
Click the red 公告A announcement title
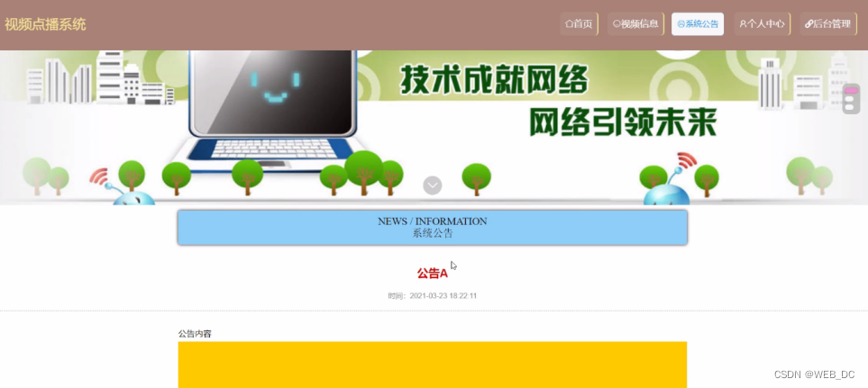coord(433,273)
